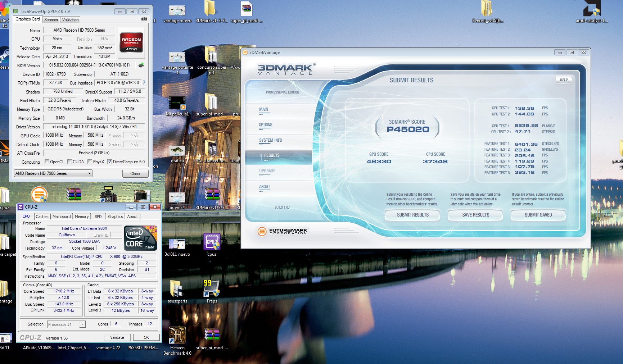Open the Processor #1 selection dropdown

66,324
